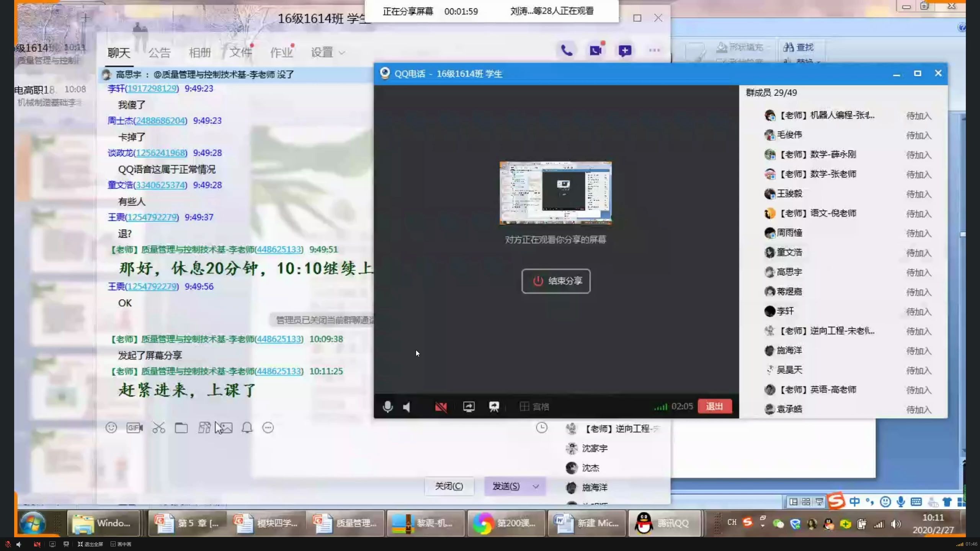Start a voice call with the phone icon
980x551 pixels.
(x=567, y=50)
